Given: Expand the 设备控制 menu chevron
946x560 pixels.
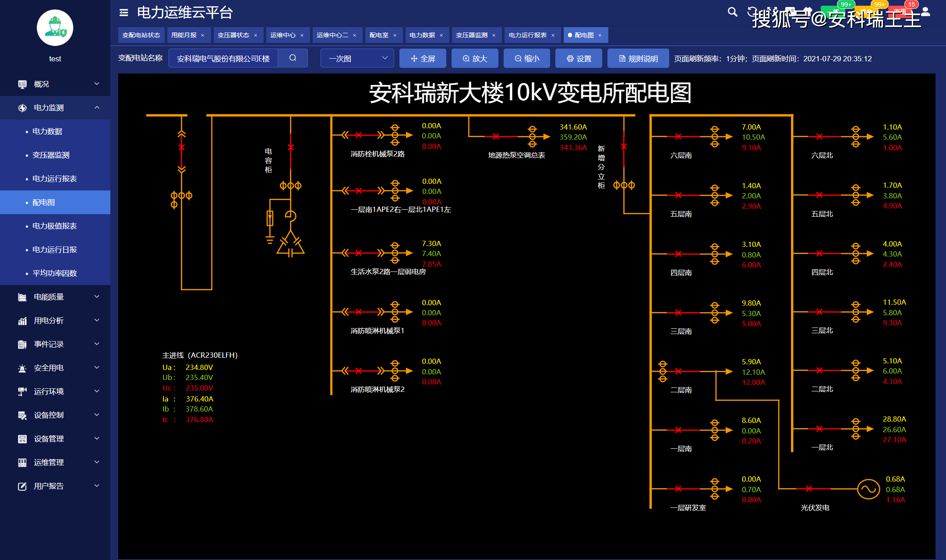Looking at the screenshot, I should 97,415.
